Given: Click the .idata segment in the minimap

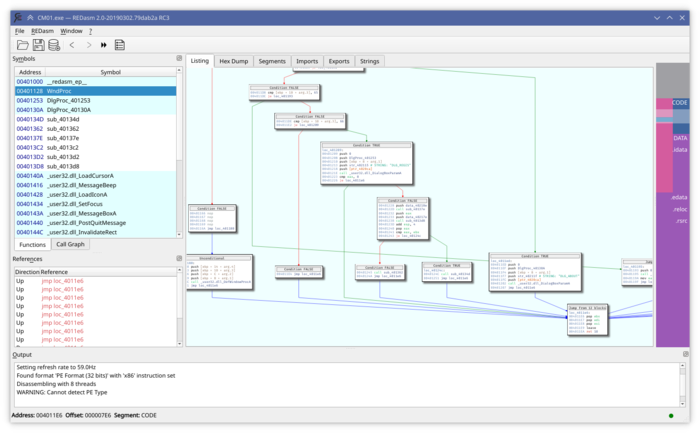Looking at the screenshot, I should [x=680, y=149].
